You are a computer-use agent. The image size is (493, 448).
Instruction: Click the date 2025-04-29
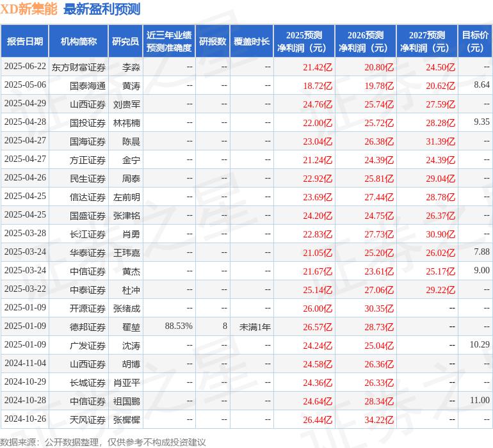click(x=25, y=104)
